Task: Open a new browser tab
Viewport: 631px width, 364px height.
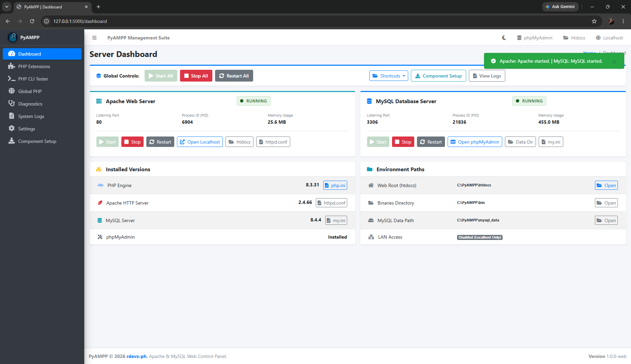Action: coord(98,7)
